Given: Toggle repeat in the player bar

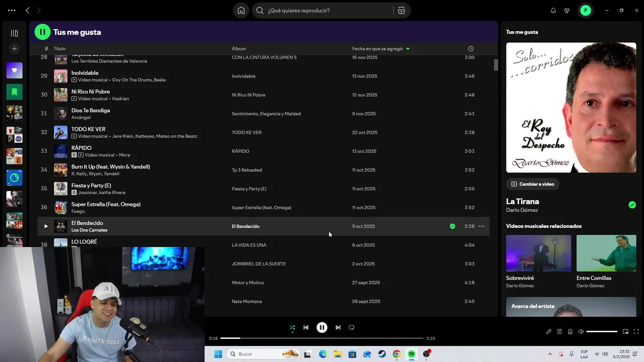Looking at the screenshot, I should coord(352,327).
